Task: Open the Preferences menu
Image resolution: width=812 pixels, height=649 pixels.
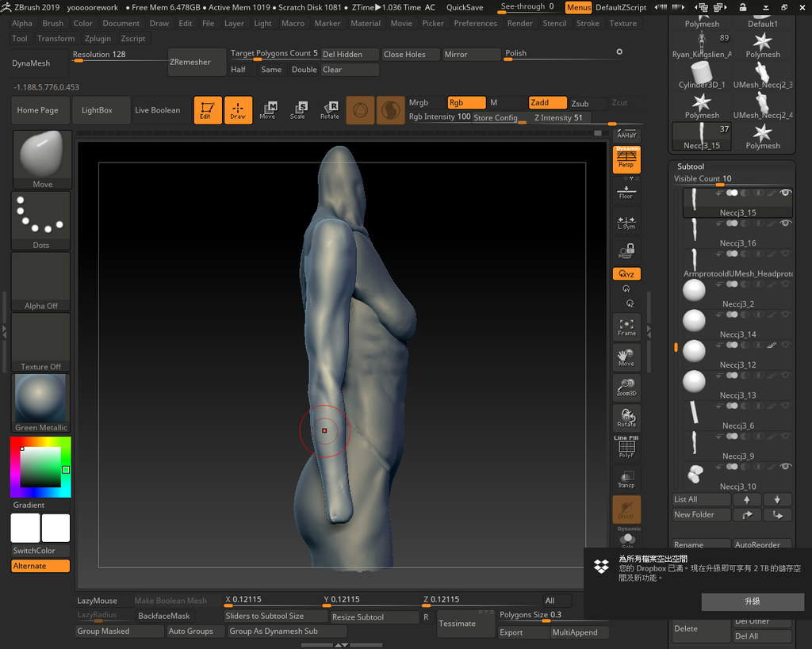Action: point(476,23)
